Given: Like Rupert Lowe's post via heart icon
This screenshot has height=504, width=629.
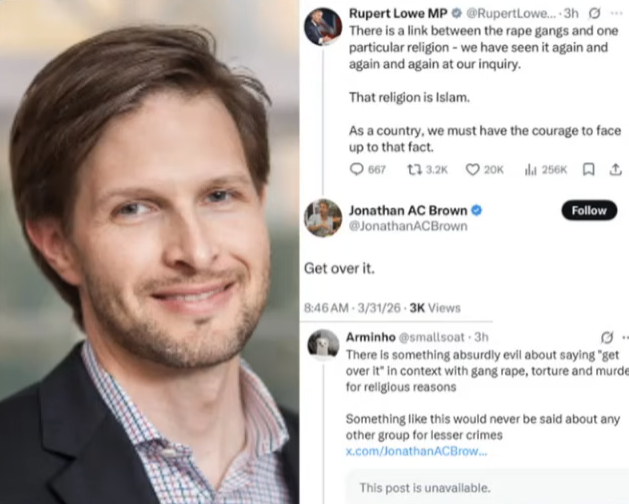Looking at the screenshot, I should pos(473,170).
